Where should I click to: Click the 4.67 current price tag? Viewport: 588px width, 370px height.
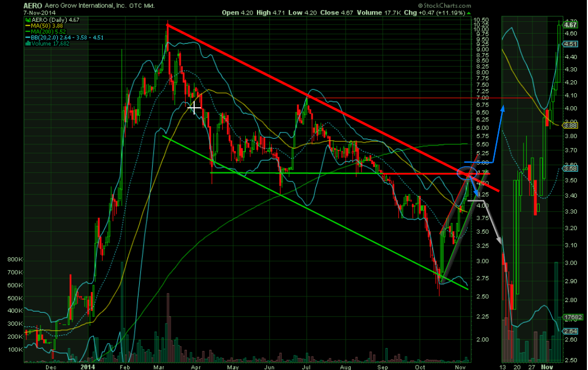click(571, 25)
